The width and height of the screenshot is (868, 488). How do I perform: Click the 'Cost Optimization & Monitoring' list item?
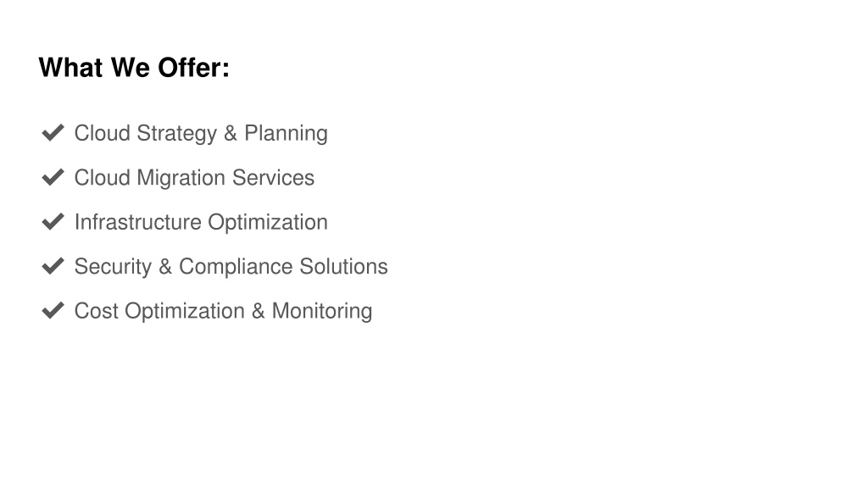(223, 311)
